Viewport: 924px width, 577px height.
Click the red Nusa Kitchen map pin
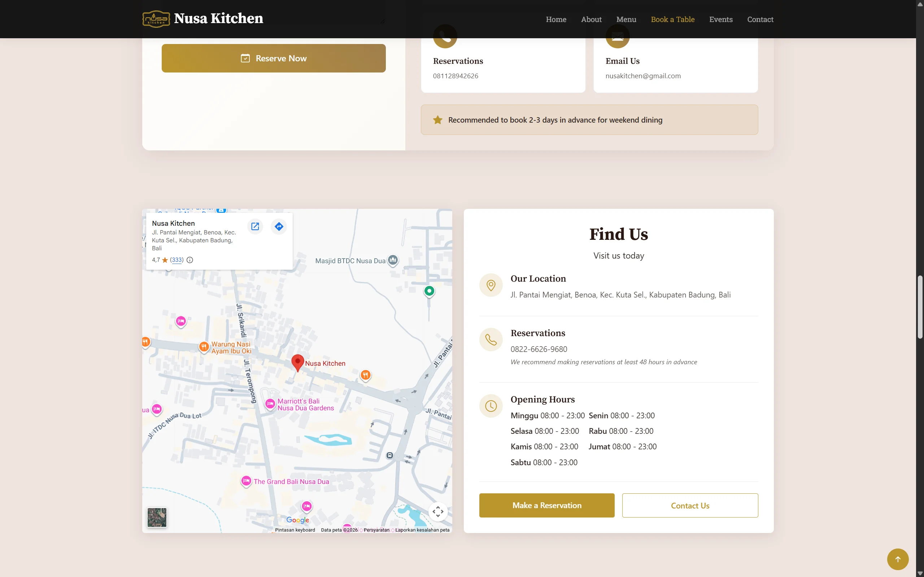[297, 362]
